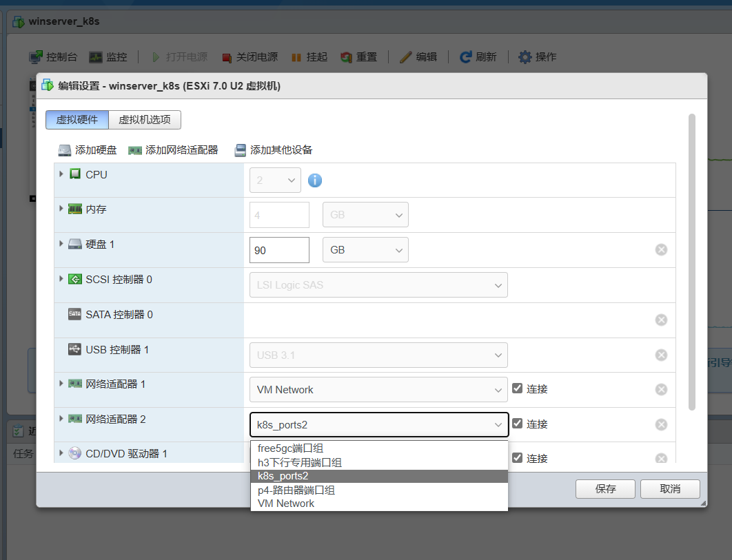Click the Cancel button

coord(670,489)
